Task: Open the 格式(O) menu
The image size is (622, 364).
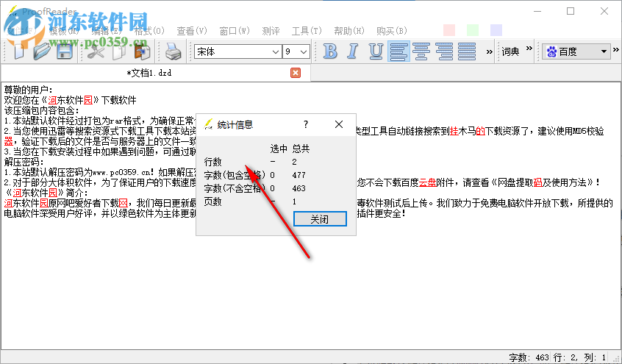Action: click(x=149, y=31)
